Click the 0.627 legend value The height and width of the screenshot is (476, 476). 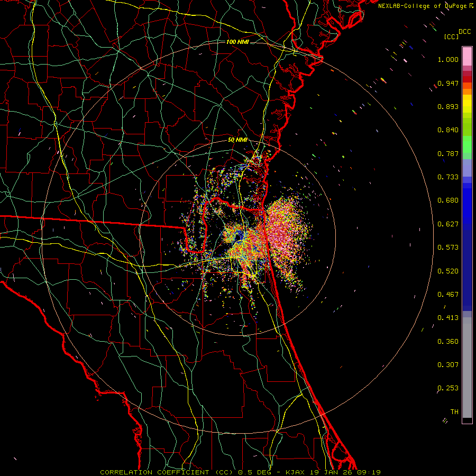tap(448, 224)
